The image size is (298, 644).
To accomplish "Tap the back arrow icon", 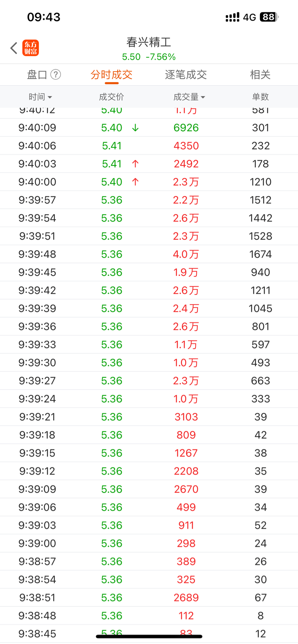I will 14,48.
